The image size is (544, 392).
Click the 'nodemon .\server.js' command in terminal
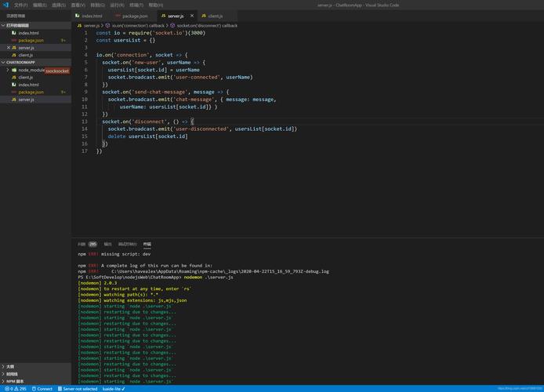tap(209, 278)
